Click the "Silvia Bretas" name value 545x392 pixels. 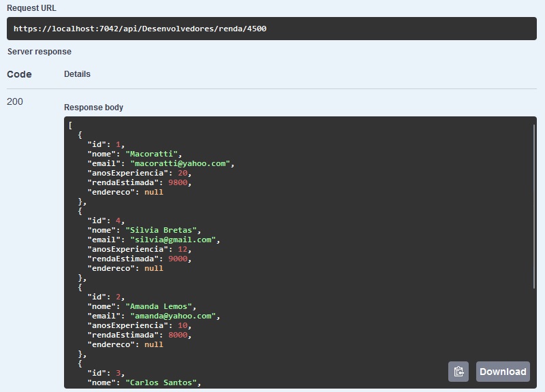[x=163, y=230]
